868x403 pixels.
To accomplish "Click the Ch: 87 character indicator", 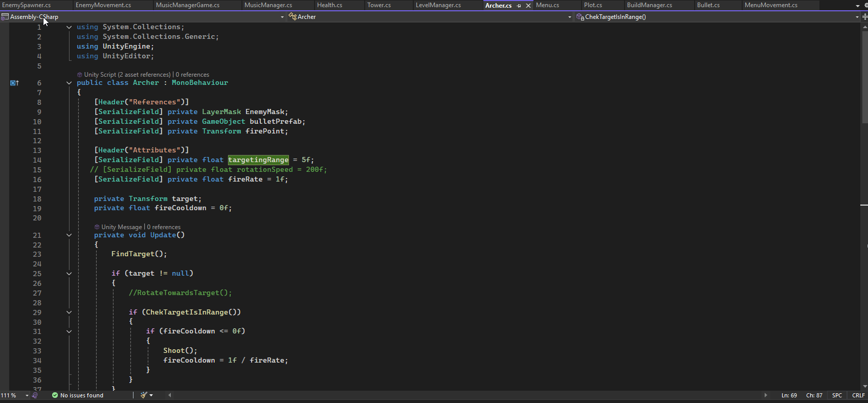I will pyautogui.click(x=814, y=395).
